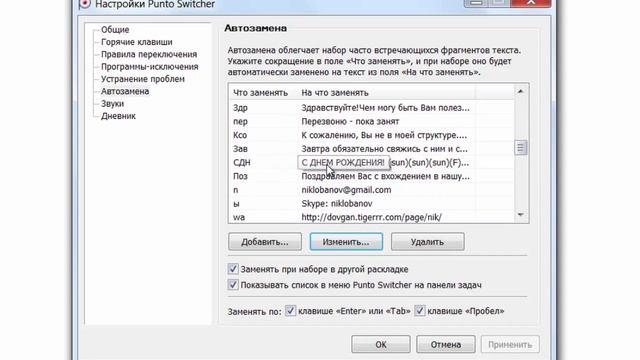Open the Дневник section
Screen dimensions: 640x360
coord(118,116)
